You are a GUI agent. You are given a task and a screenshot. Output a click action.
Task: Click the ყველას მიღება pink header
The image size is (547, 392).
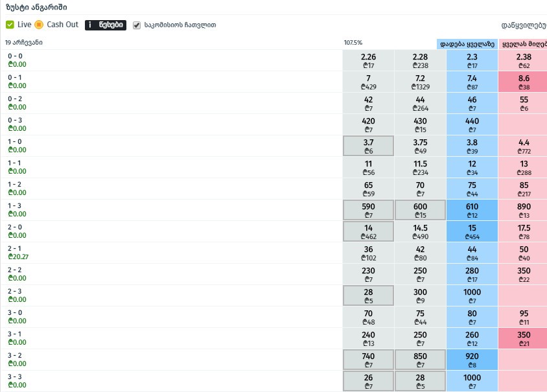(523, 44)
